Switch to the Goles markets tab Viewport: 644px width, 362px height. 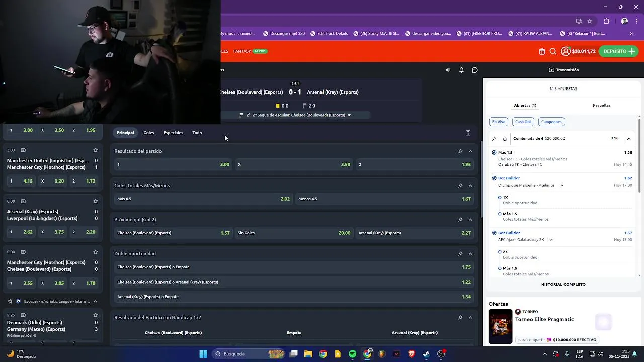point(149,133)
